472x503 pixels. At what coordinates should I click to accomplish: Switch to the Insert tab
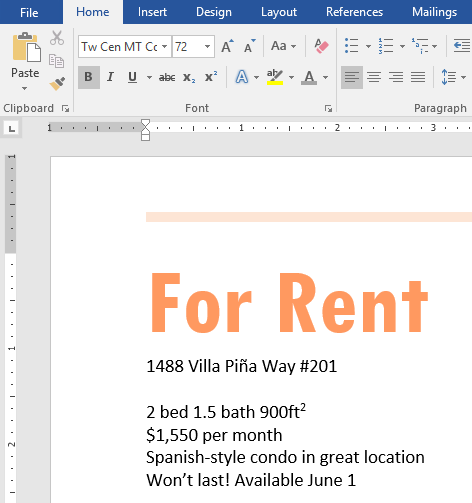point(152,12)
